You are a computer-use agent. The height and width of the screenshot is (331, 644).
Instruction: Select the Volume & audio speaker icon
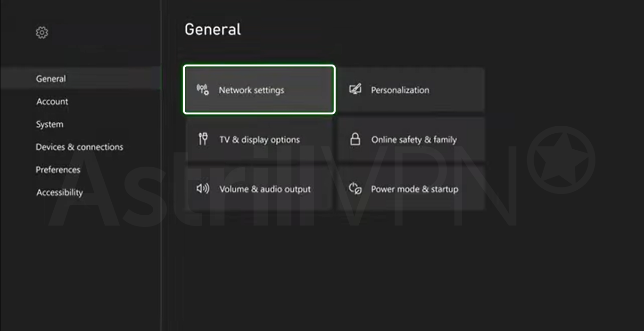tap(203, 188)
